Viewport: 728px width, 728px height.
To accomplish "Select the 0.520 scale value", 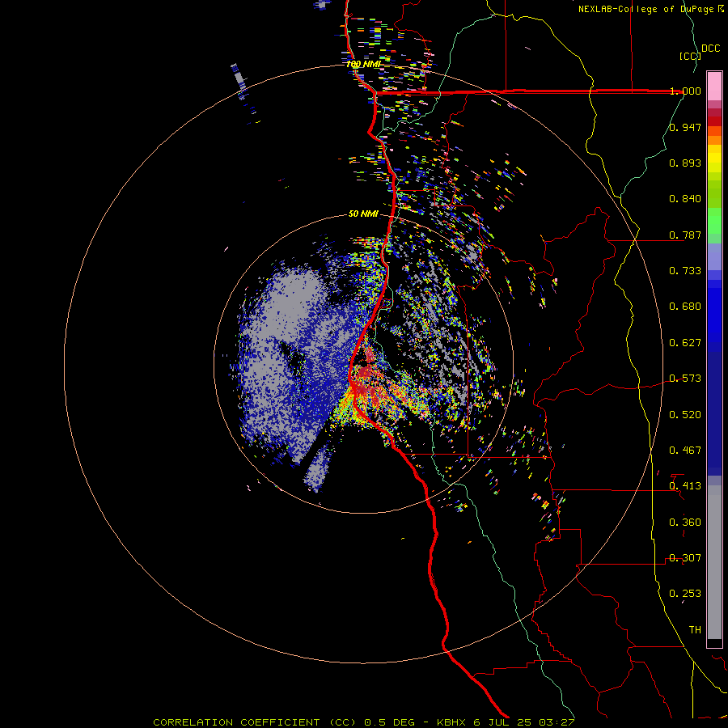I will (x=685, y=415).
